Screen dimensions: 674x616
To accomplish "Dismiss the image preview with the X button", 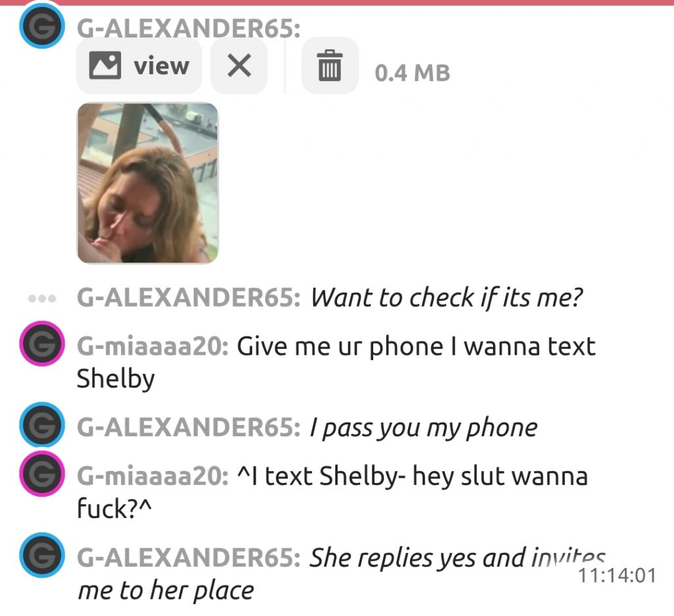I will pyautogui.click(x=239, y=65).
